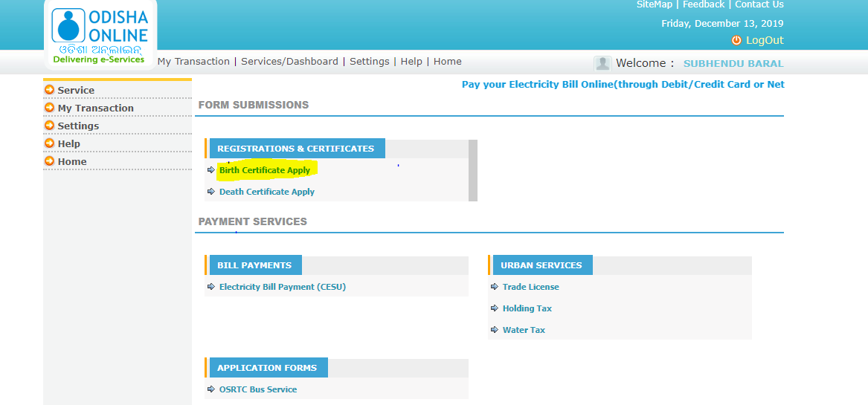The width and height of the screenshot is (868, 405).
Task: Click the date Friday, December 13, 2019
Action: 722,23
